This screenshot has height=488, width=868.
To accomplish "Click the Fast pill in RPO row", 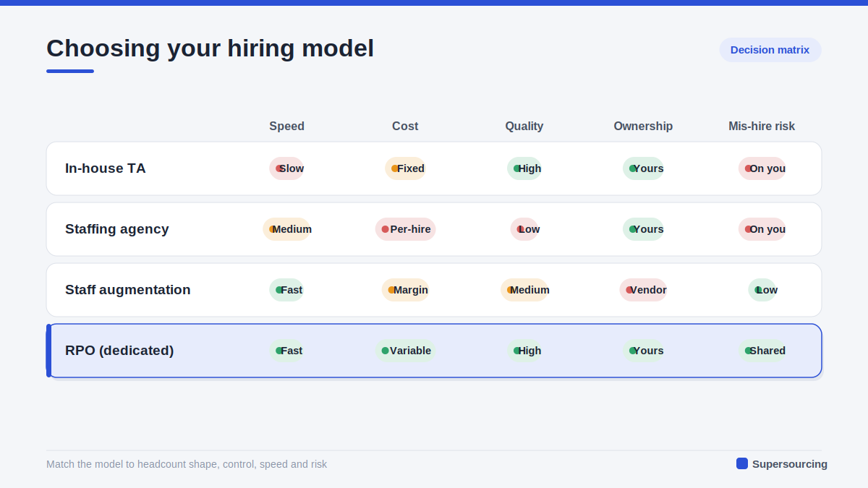I will coord(287,351).
